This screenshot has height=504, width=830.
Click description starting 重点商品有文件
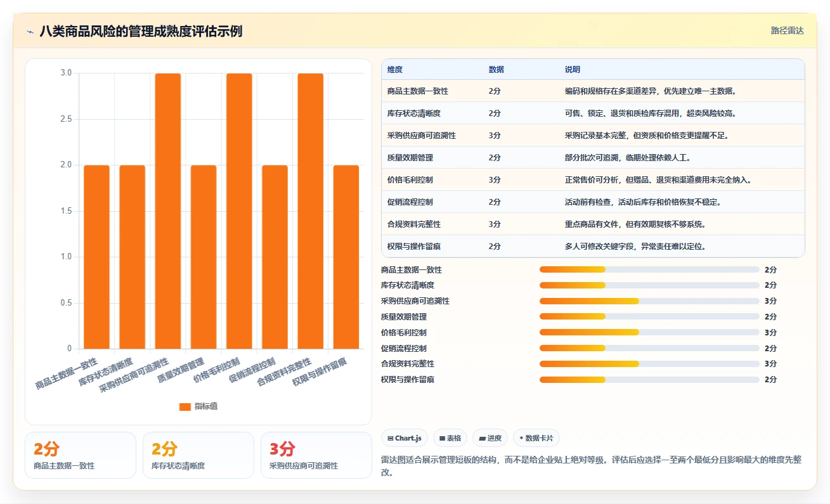point(635,224)
